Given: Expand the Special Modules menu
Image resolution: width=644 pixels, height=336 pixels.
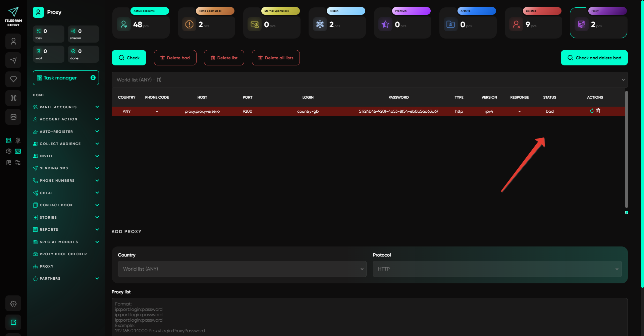Looking at the screenshot, I should click(x=66, y=242).
